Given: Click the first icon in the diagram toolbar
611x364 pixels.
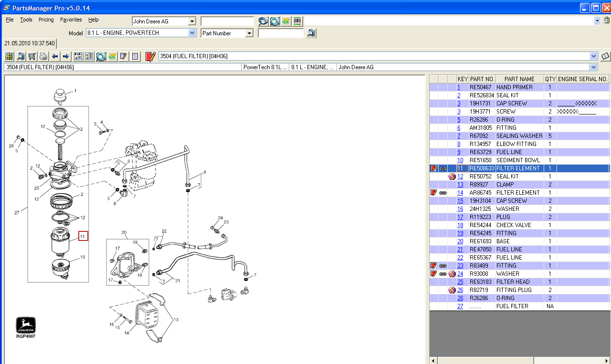Looking at the screenshot, I should pos(9,56).
